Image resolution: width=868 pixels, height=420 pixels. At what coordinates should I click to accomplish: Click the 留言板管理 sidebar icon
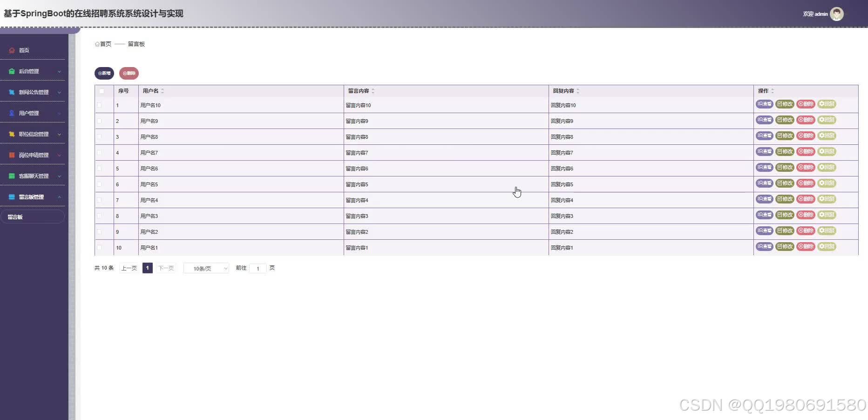coord(12,197)
